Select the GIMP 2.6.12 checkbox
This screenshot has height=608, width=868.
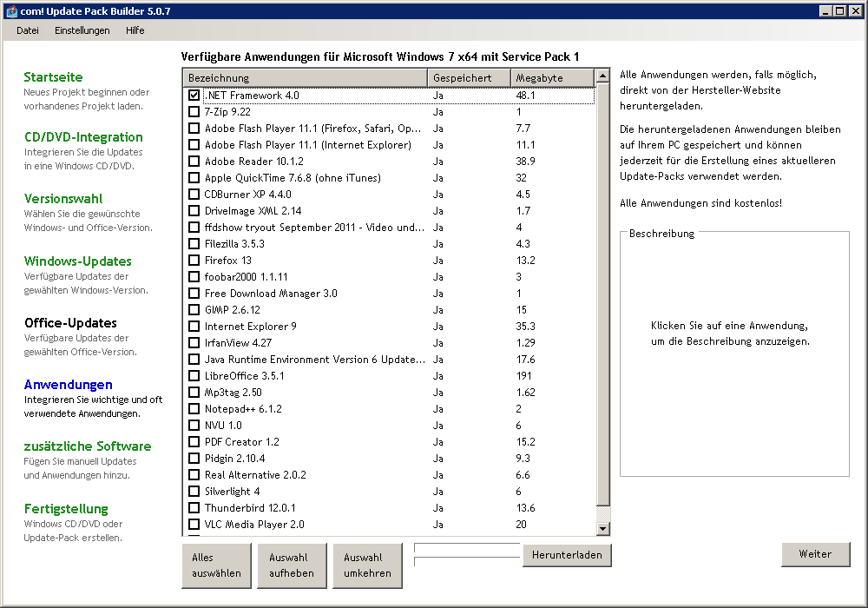[x=194, y=309]
